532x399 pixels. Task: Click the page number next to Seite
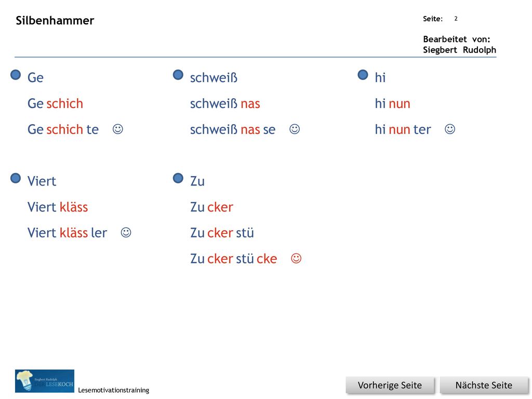click(456, 19)
